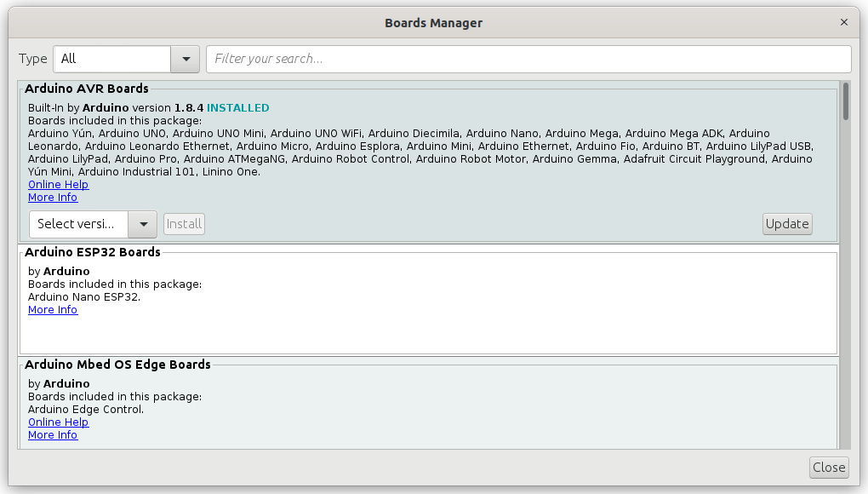This screenshot has width=868, height=494.
Task: Open More Info for Mbed OS Edge Boards
Action: pyautogui.click(x=53, y=434)
